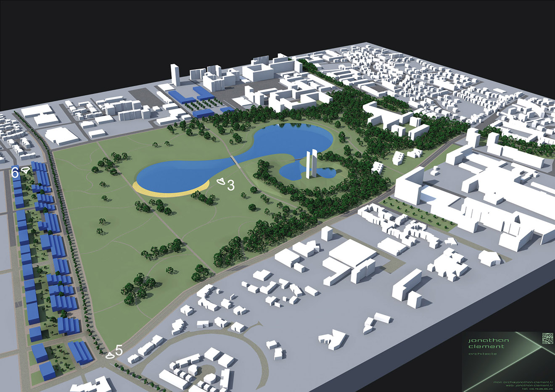Select viewpoint marker 3 near the lake
Image resolution: width=555 pixels, height=392 pixels.
click(230, 185)
